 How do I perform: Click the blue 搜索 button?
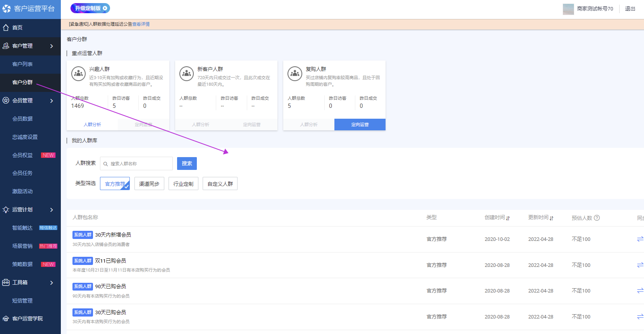click(187, 163)
